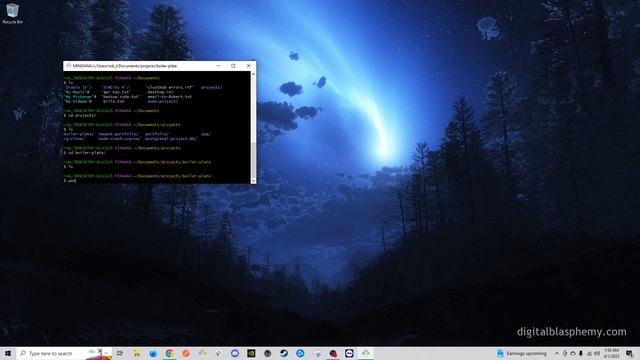
Task: Click the "pwd" command on the last terminal line
Action: [72, 180]
